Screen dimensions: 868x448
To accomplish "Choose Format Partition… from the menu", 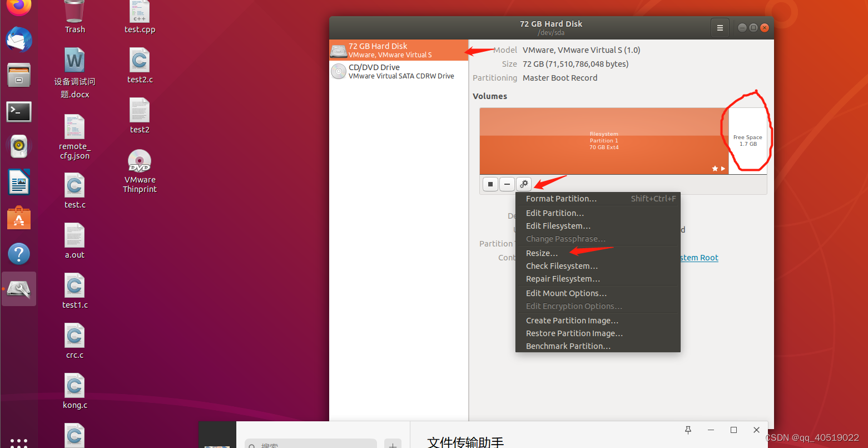I will (598, 199).
